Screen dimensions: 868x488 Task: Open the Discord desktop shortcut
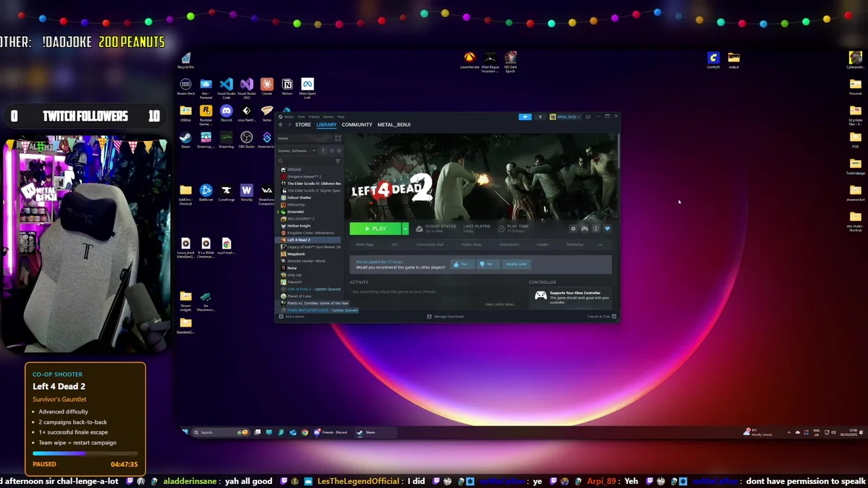tap(226, 114)
